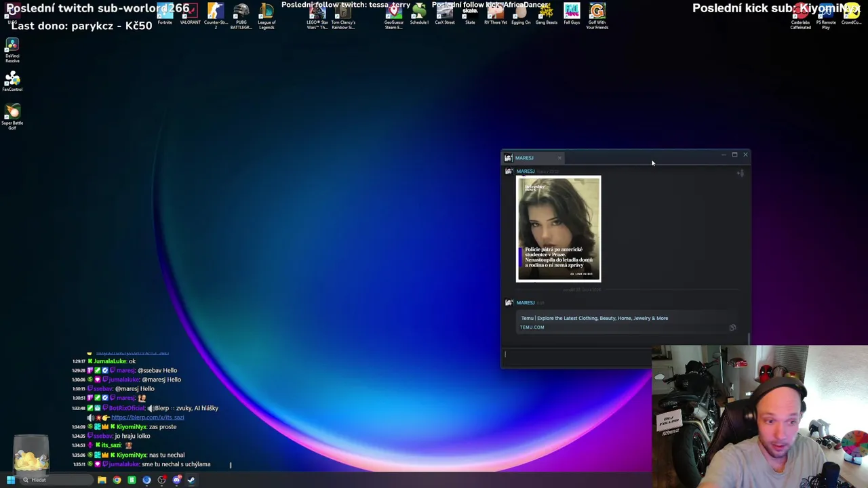Select the PUBG Battlegrounds desktop icon
Viewport: 868px width, 488px height.
tap(241, 16)
